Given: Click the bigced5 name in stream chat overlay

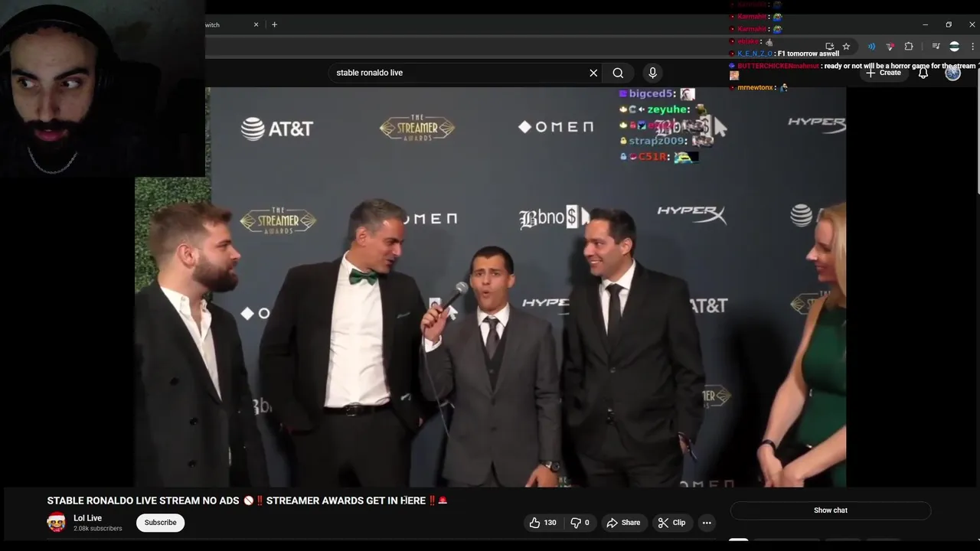Looking at the screenshot, I should pos(651,93).
